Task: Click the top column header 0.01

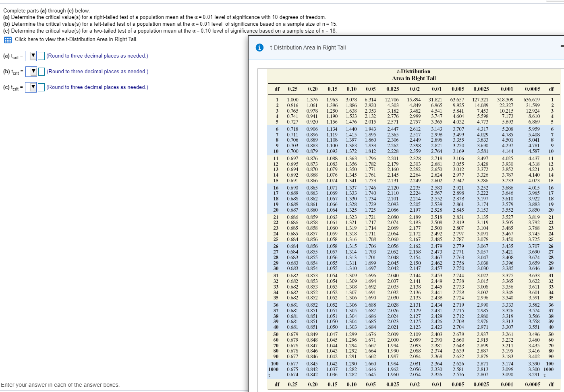Action: (437, 89)
